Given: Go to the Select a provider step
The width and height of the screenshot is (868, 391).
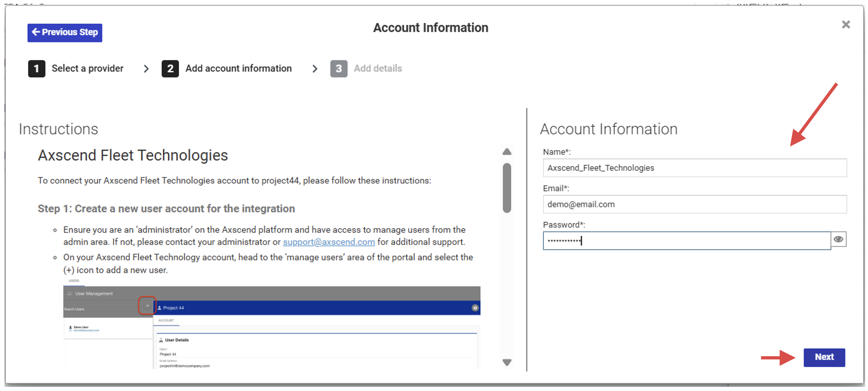Looking at the screenshot, I should pyautogui.click(x=88, y=68).
